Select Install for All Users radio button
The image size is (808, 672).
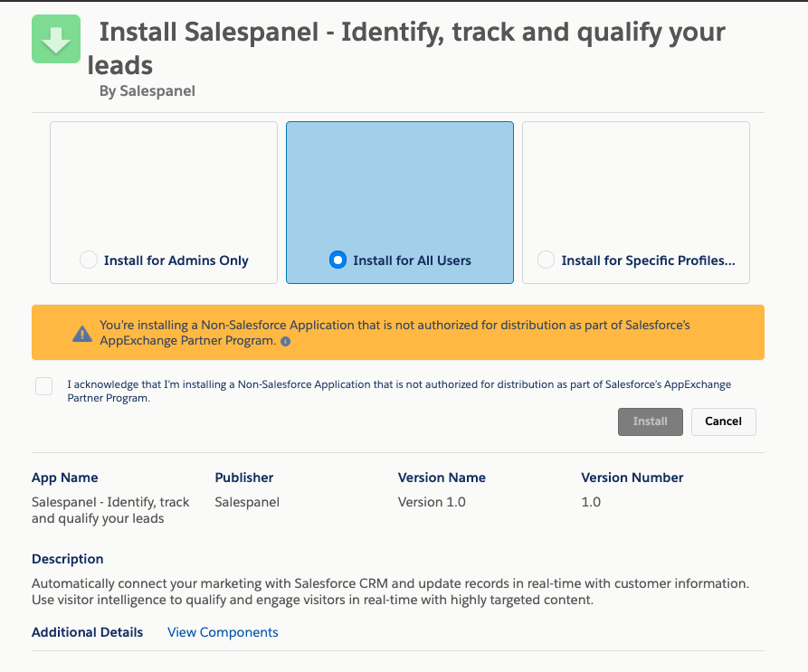coord(337,260)
